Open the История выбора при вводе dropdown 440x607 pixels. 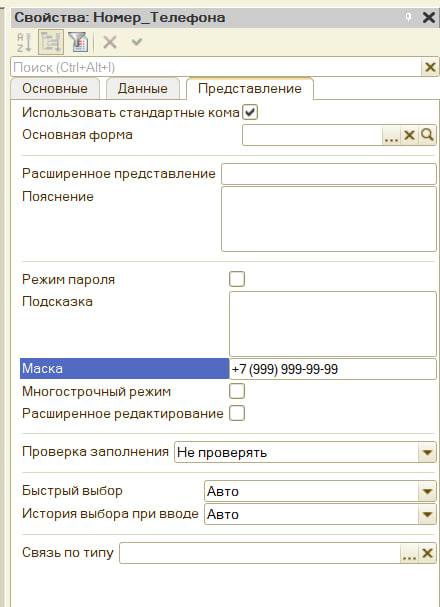(x=427, y=514)
